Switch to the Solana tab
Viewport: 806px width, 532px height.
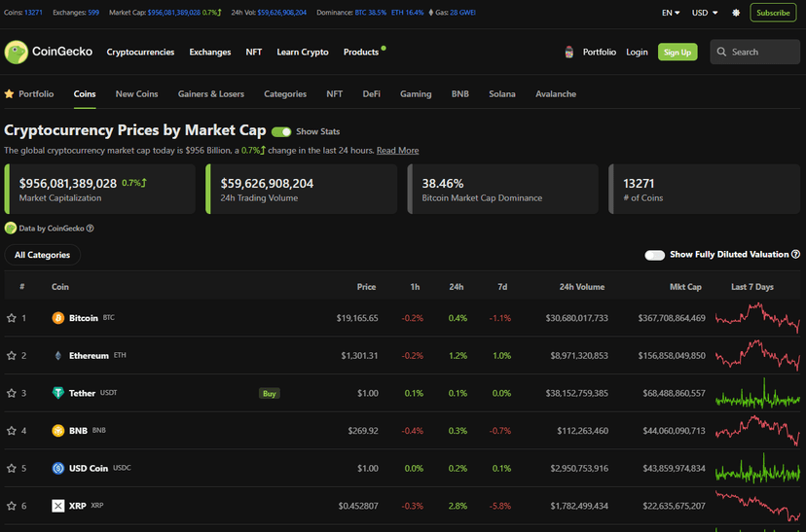502,94
